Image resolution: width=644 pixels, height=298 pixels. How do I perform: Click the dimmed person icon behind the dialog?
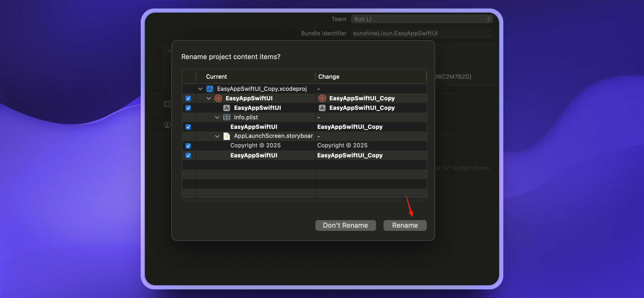click(x=167, y=125)
